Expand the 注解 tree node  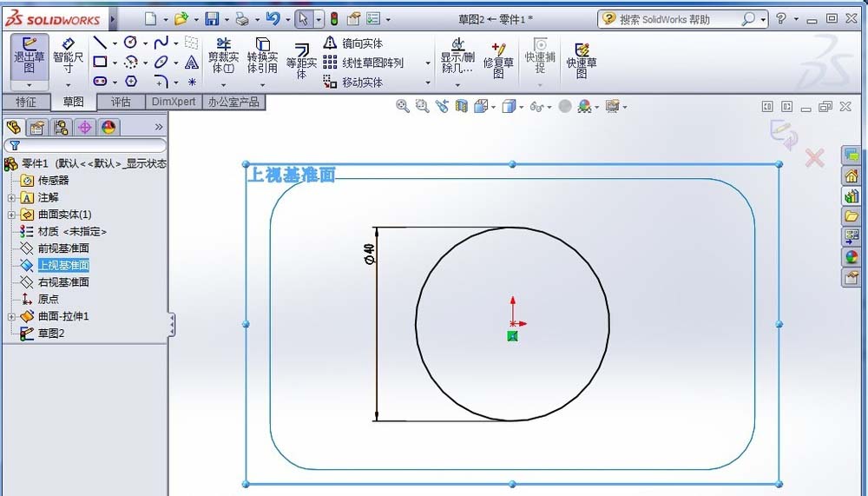click(11, 198)
